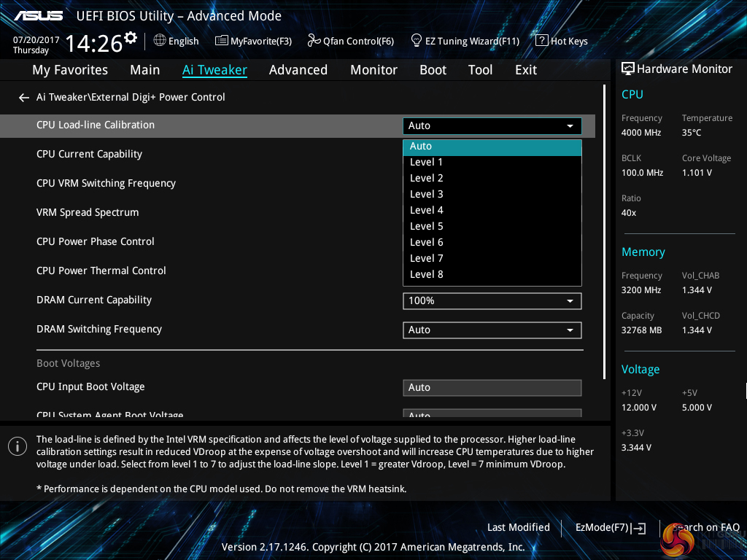Open the Tool tab
Viewport: 747px width, 560px height.
point(480,70)
